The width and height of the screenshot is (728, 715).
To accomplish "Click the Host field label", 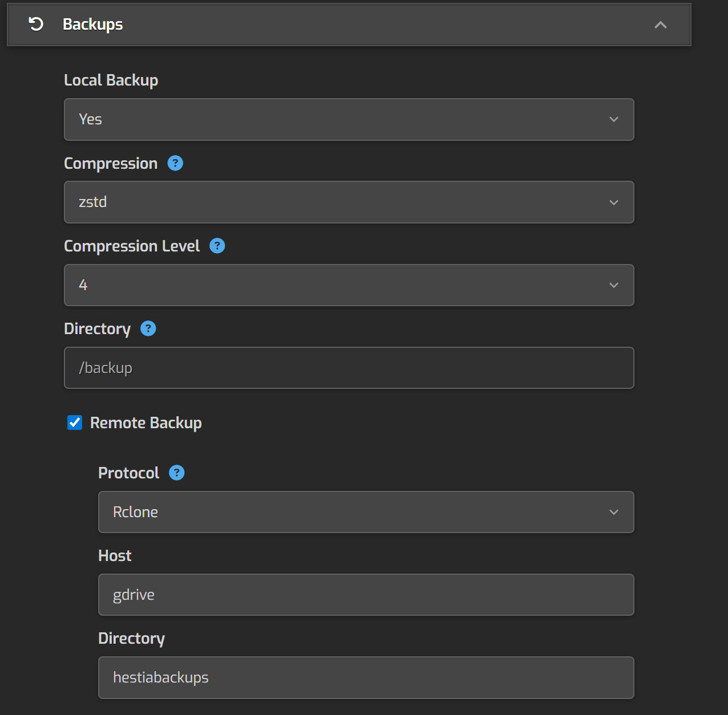I will [x=115, y=556].
